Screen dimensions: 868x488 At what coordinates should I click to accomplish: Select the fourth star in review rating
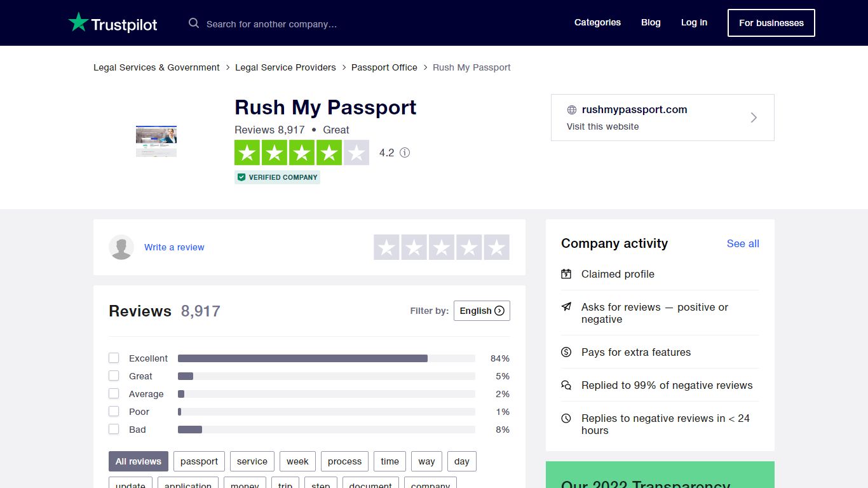click(469, 247)
